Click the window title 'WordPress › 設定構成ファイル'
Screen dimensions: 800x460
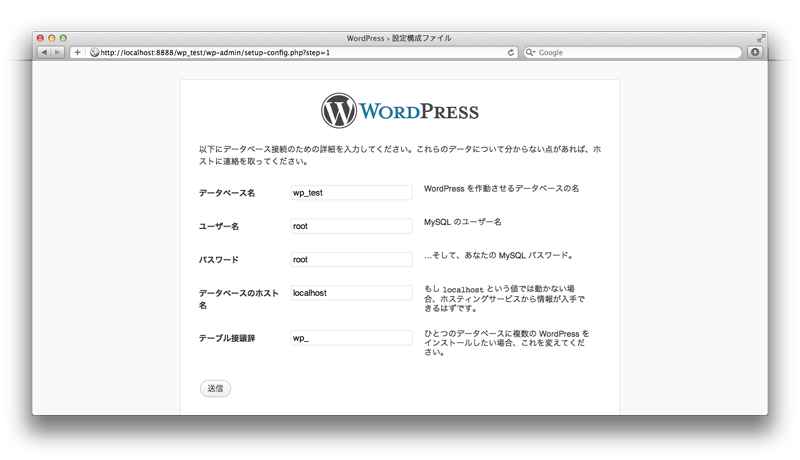tap(399, 38)
